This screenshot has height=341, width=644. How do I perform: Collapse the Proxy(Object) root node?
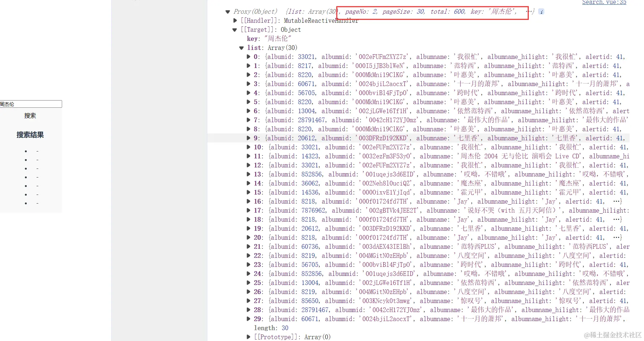click(x=228, y=12)
